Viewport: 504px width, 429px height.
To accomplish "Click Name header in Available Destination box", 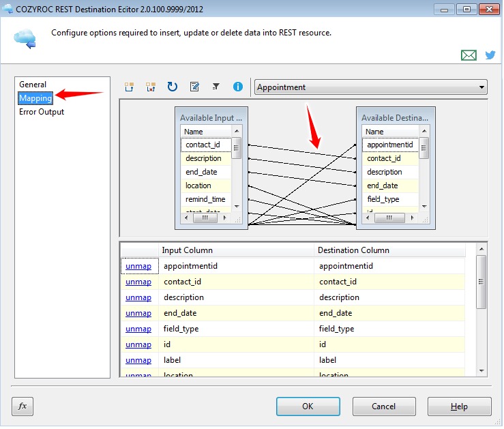I will (390, 132).
